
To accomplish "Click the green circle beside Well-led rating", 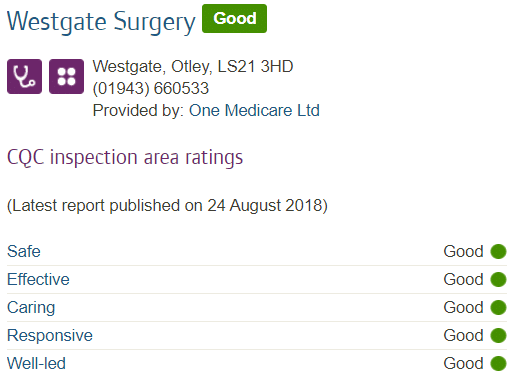I will tap(498, 363).
